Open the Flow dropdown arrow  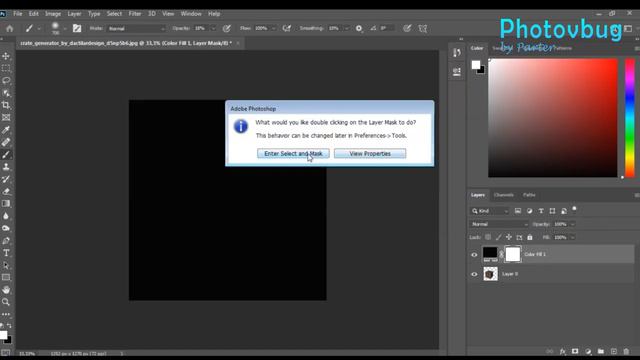(x=273, y=29)
